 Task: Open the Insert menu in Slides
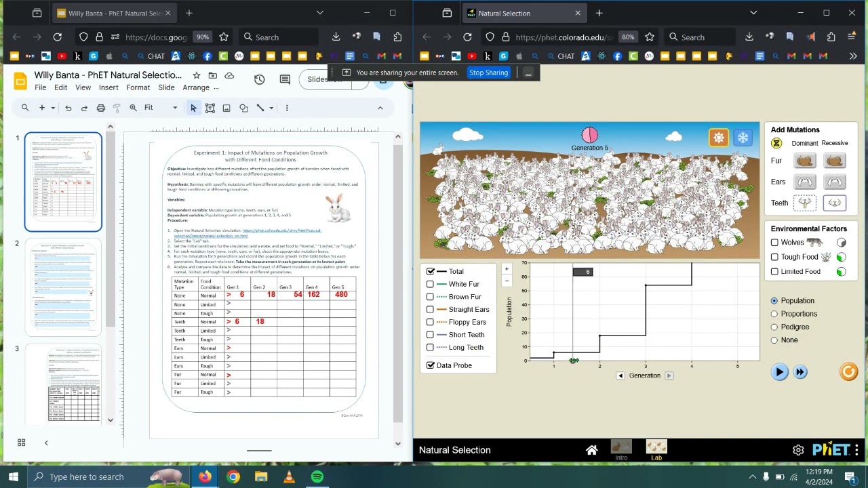tap(108, 87)
